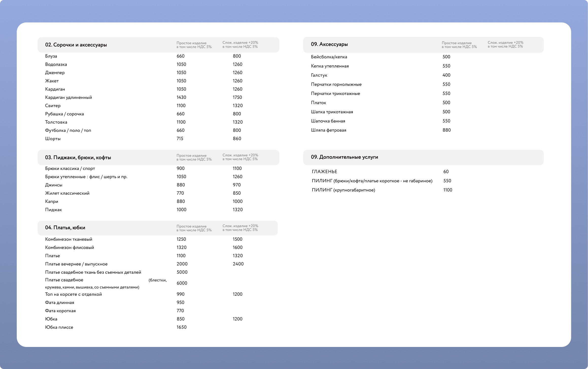Screen dimensions: 588x369
Task: Click the '09. Аксессуары' section header
Action: 329,44
